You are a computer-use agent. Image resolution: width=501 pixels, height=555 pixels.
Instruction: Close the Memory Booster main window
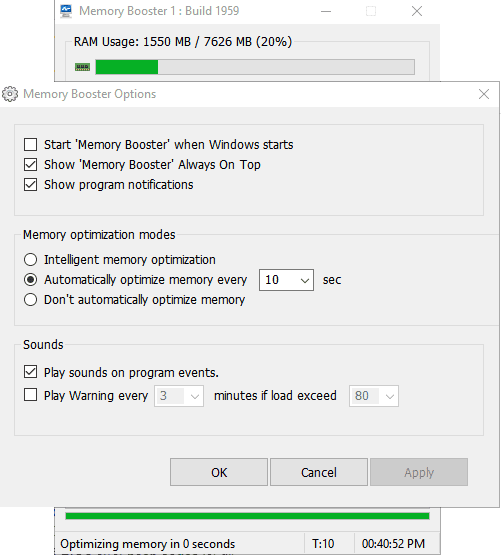(417, 11)
